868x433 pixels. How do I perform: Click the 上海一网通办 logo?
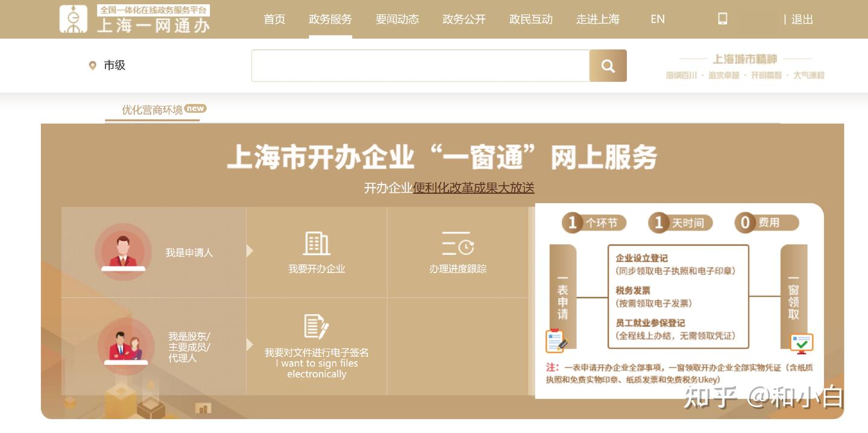click(x=135, y=19)
